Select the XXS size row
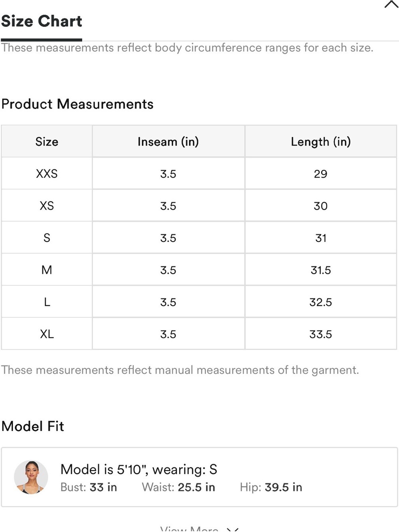 click(199, 174)
